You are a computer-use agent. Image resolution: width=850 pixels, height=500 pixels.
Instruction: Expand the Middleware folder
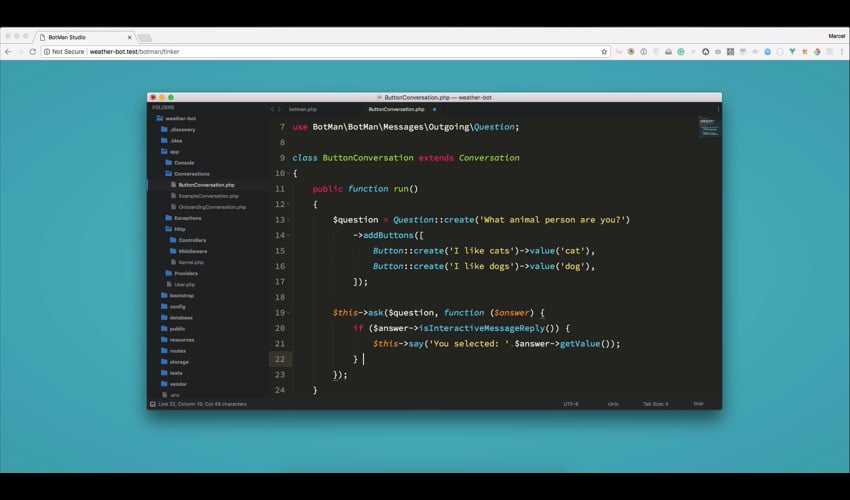(x=189, y=251)
